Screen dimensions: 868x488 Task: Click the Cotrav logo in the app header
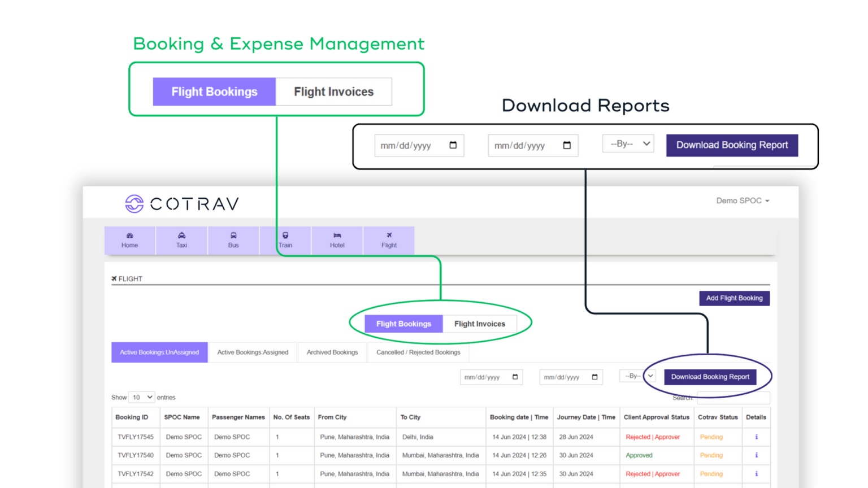[x=182, y=203]
